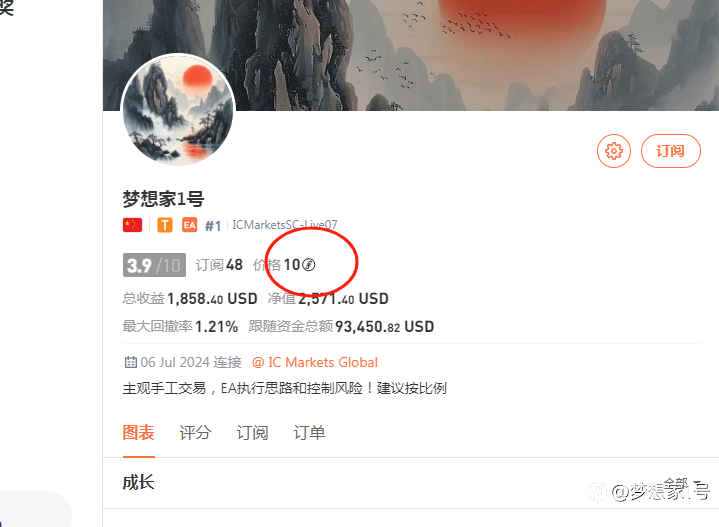Viewport: 719px width, 527px height.
Task: Click the 订阅 subscribe button
Action: click(x=670, y=151)
